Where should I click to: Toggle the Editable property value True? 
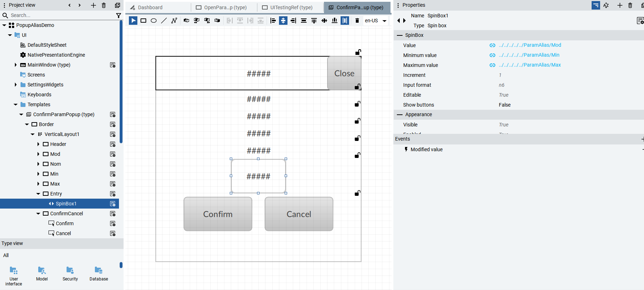click(503, 95)
